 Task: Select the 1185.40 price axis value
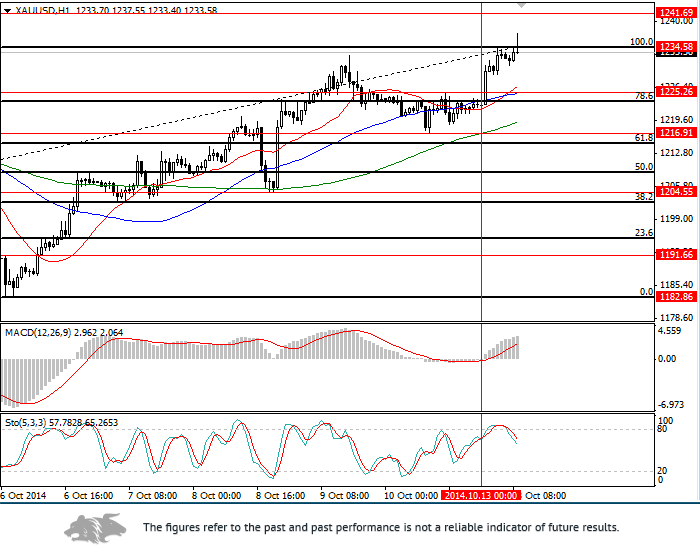point(676,284)
